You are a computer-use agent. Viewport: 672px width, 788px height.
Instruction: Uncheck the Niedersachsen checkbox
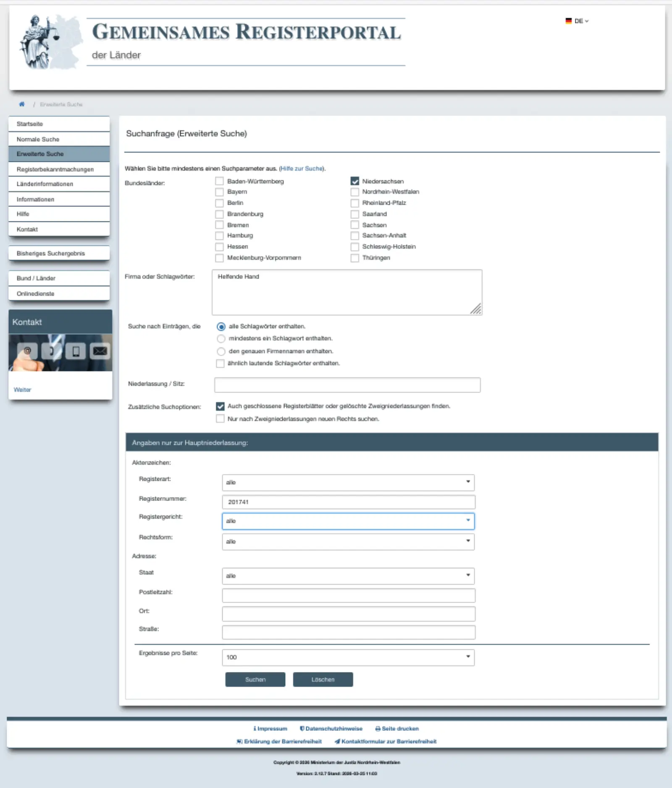click(355, 181)
